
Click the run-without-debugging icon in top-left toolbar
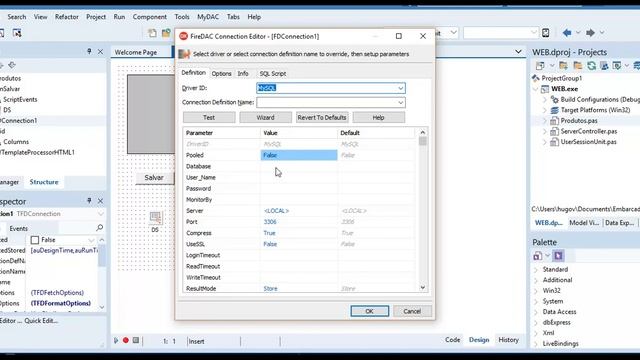click(x=17, y=33)
